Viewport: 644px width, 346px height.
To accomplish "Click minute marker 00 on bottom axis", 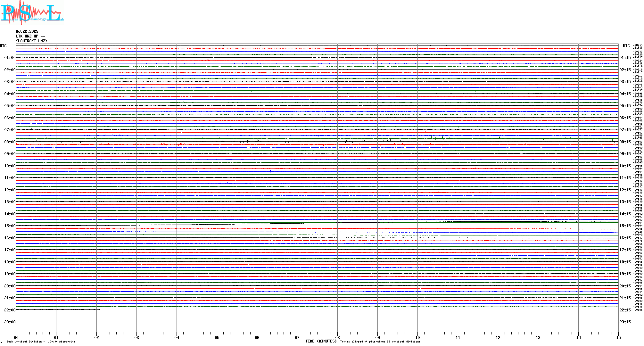I will click(16, 337).
